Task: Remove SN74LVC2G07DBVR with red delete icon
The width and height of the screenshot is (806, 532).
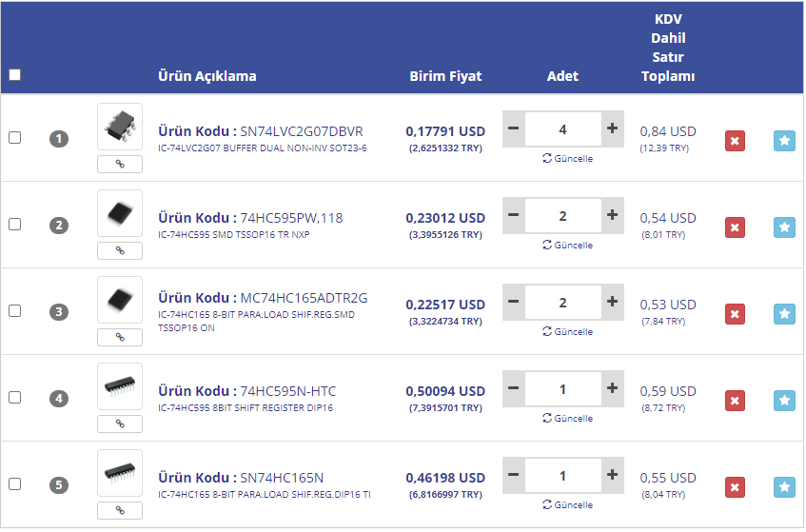Action: [735, 141]
